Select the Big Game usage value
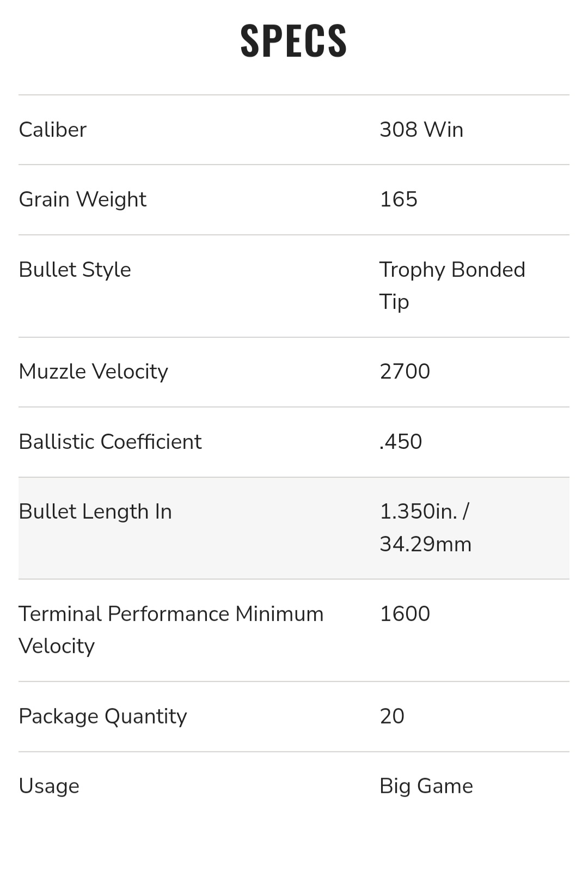Viewport: 588px width, 894px height. click(x=426, y=786)
